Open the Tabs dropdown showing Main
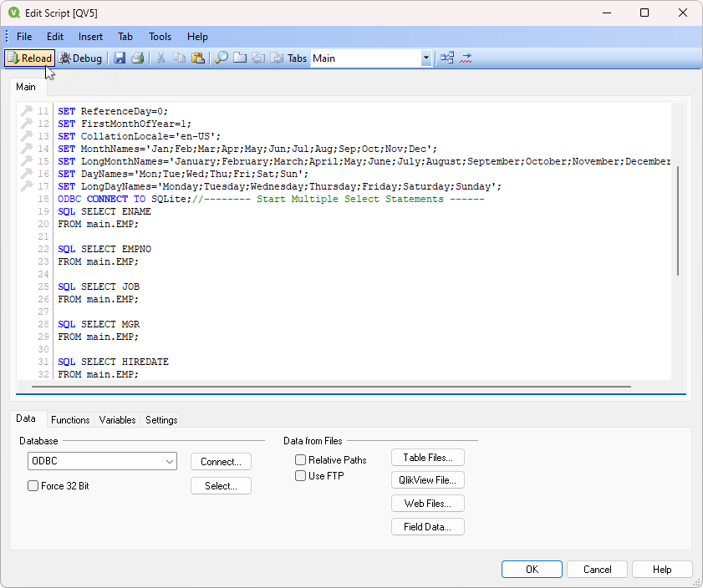The width and height of the screenshot is (703, 588). click(x=426, y=58)
